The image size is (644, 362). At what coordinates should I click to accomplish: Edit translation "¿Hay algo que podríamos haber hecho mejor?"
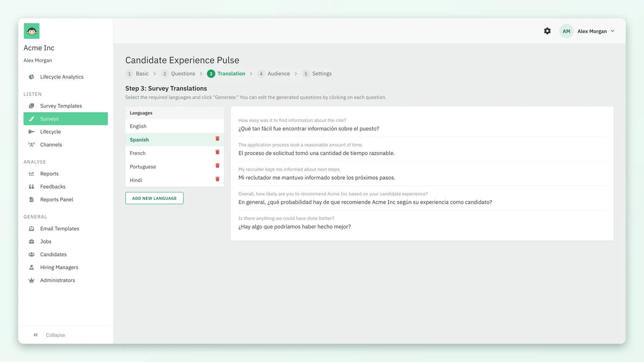point(295,227)
